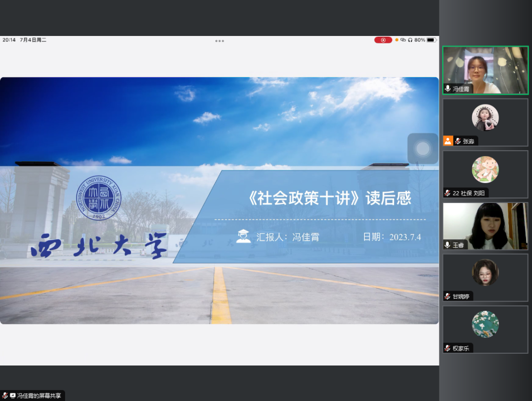Click 甘婉婷's profile avatar

point(485,272)
